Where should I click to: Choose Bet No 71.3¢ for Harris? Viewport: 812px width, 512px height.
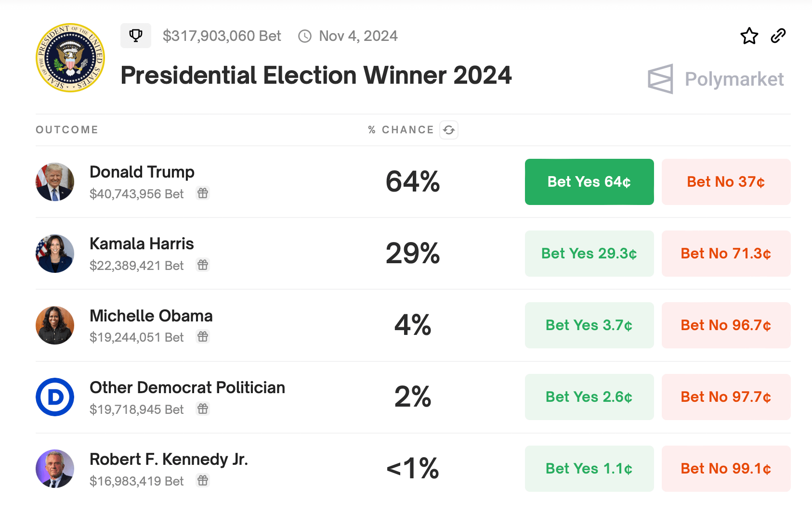point(726,254)
